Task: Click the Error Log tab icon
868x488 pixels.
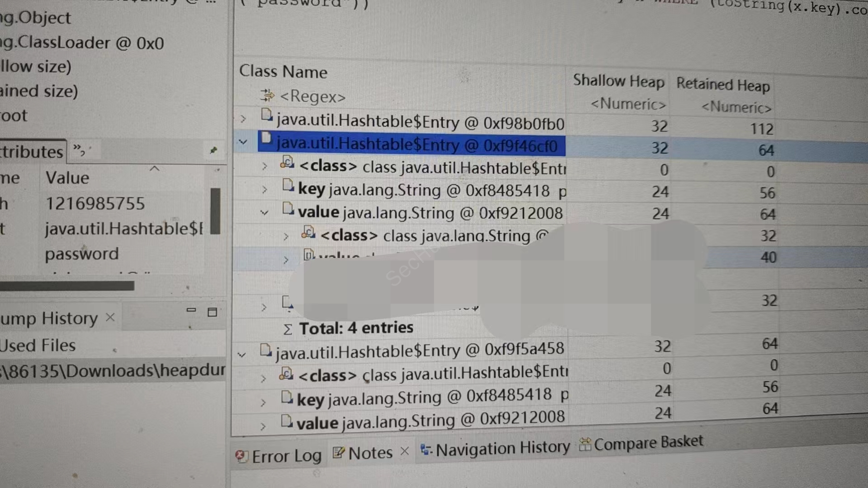Action: (x=241, y=456)
